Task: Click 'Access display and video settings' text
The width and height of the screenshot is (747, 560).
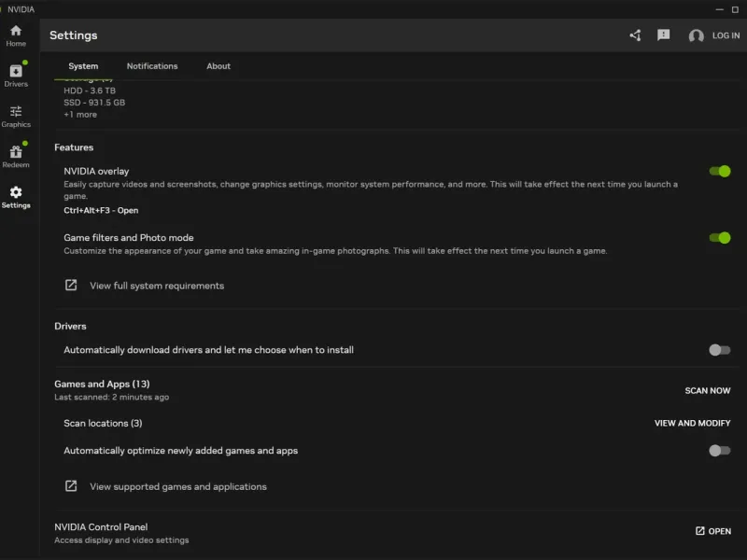Action: [121, 540]
